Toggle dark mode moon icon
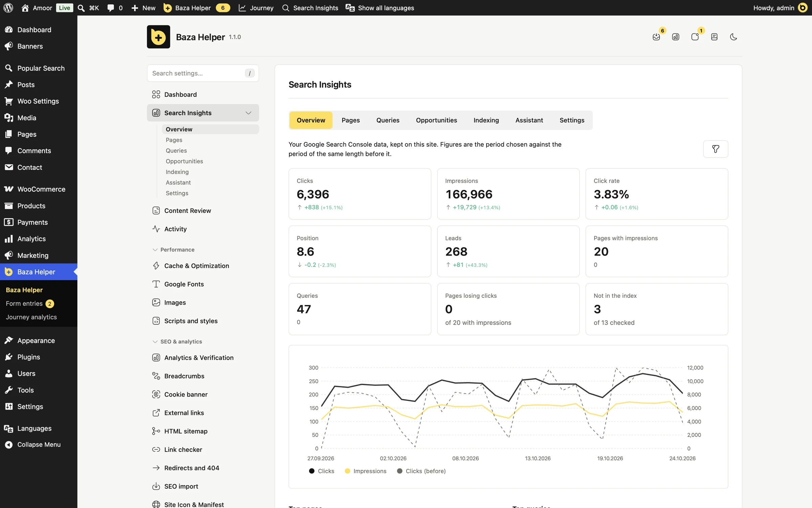This screenshot has height=508, width=812. tap(733, 37)
